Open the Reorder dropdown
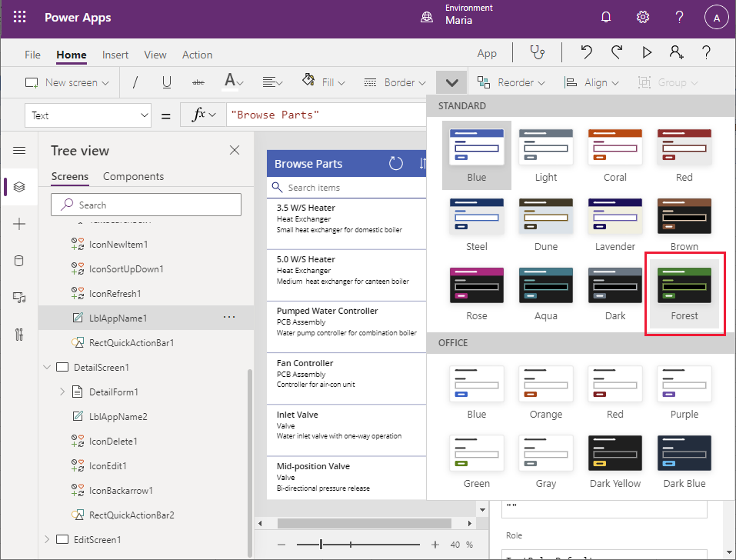 click(511, 82)
